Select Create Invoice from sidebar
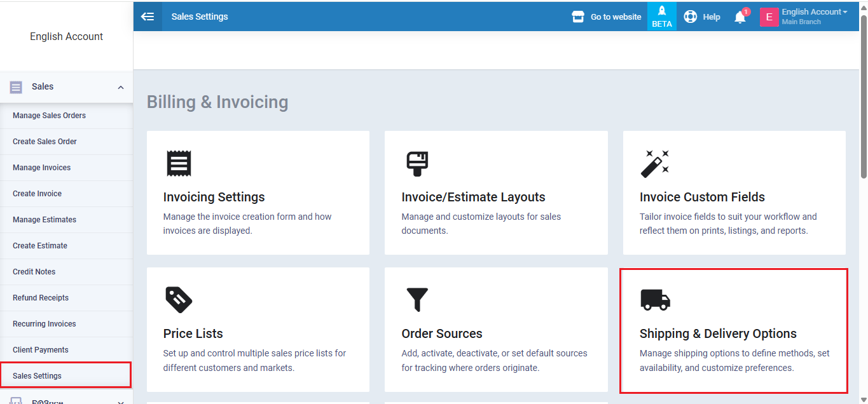 [37, 194]
